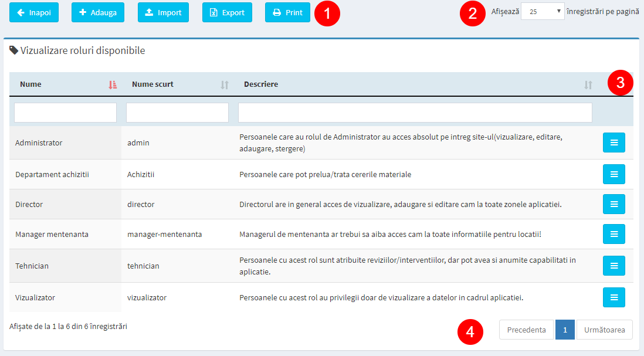The height and width of the screenshot is (356, 644).
Task: Open the Import button
Action: pyautogui.click(x=163, y=12)
